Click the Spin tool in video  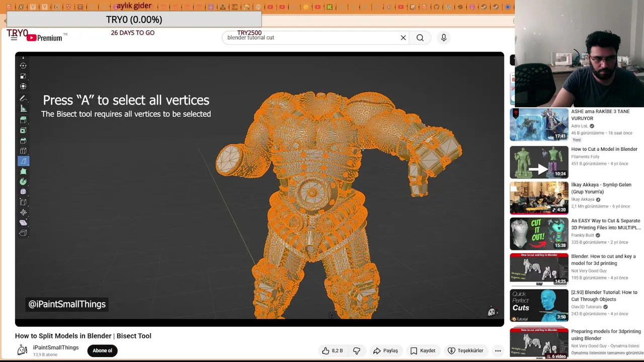click(23, 182)
